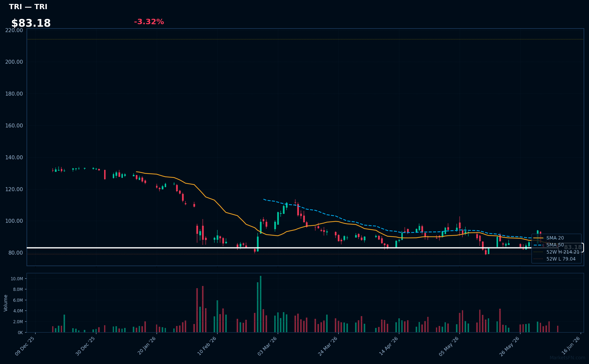Screen dimensions: 589x364
Task: Select the "24 Mar '26" date label
Action: point(328,346)
